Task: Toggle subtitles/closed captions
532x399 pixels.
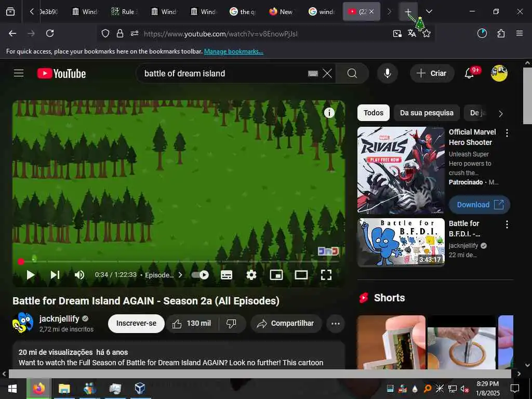Action: [x=227, y=275]
